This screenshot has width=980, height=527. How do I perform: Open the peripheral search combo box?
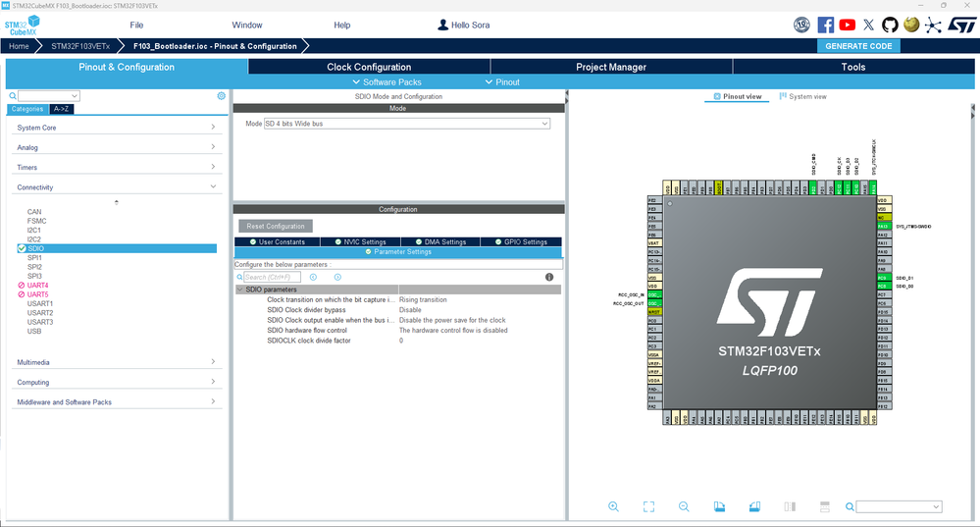click(49, 95)
